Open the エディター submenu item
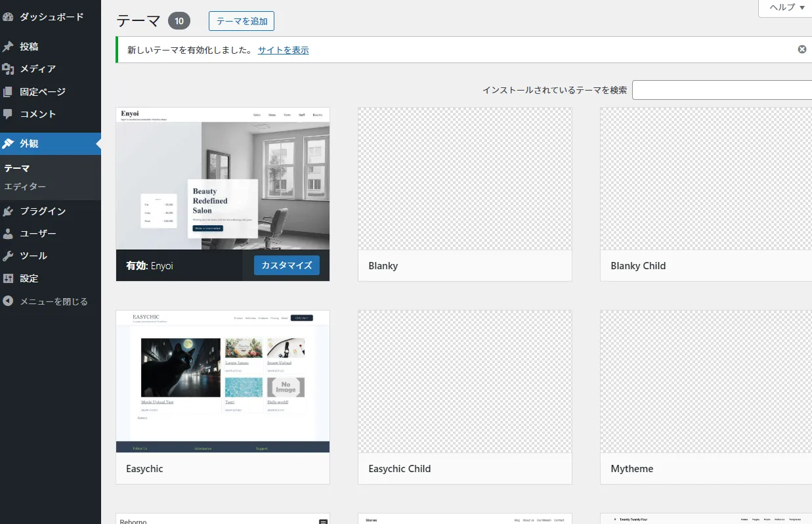 point(25,186)
